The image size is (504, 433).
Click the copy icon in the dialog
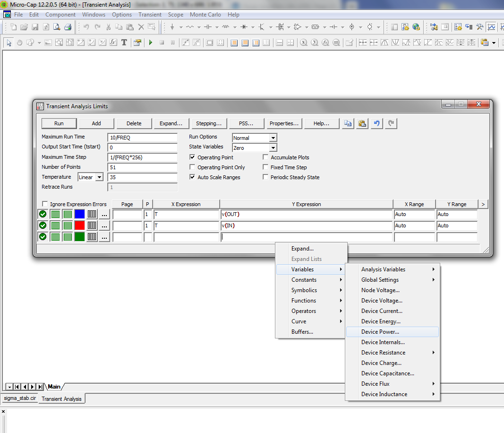click(348, 123)
